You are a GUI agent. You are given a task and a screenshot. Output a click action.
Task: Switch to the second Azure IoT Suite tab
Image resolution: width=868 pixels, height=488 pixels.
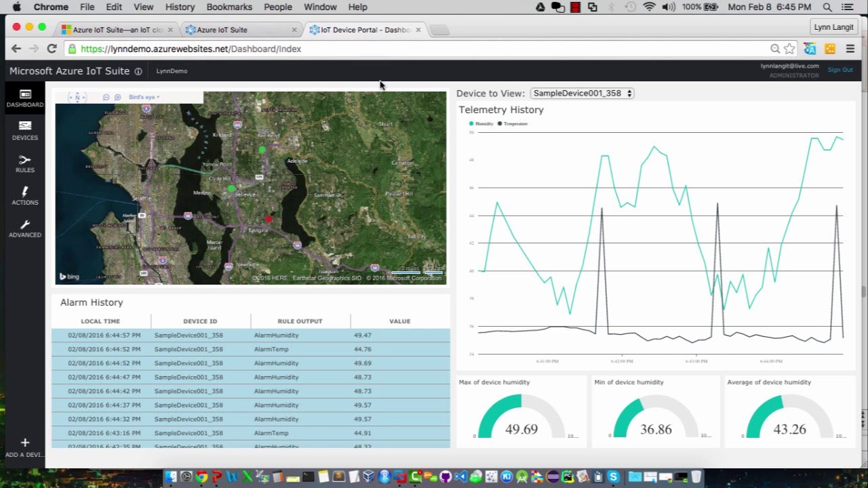(241, 30)
